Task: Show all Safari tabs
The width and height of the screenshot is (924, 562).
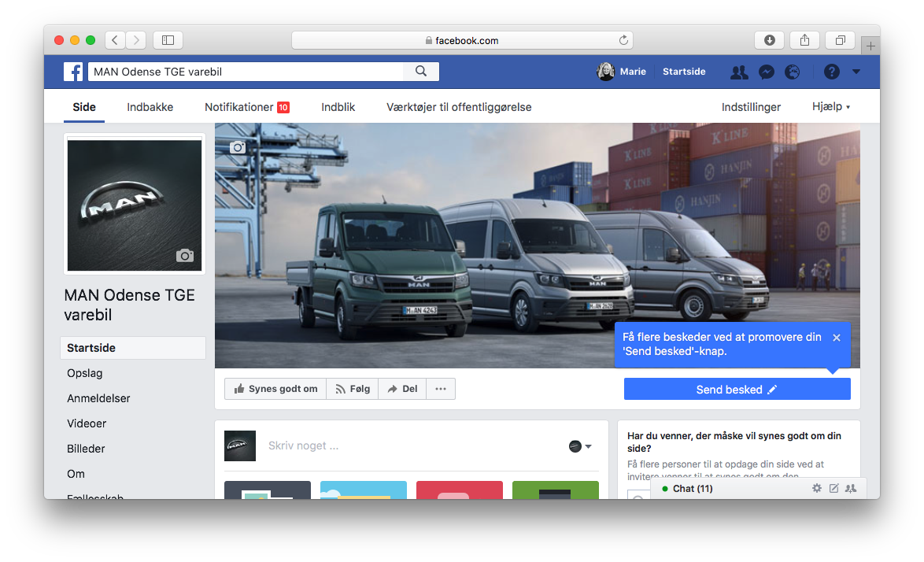Action: 841,40
